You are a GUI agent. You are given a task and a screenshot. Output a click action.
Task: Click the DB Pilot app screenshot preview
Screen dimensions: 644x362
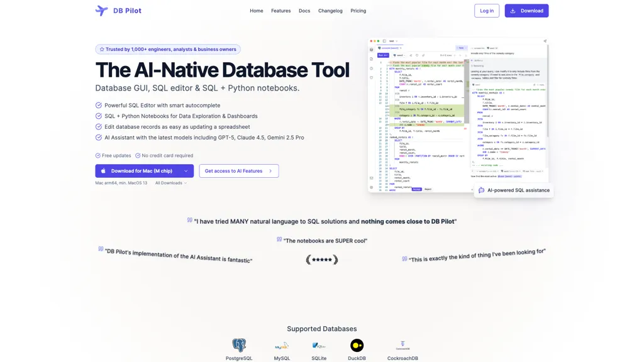(x=460, y=114)
